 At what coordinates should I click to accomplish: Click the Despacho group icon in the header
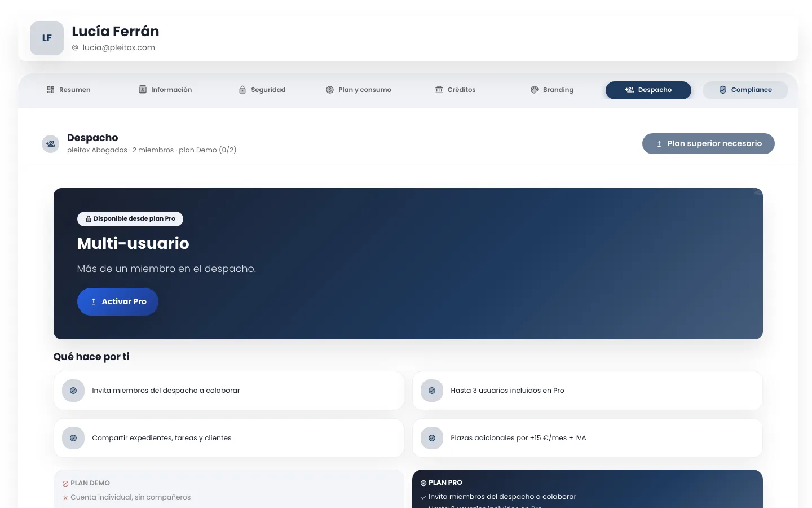(51, 144)
